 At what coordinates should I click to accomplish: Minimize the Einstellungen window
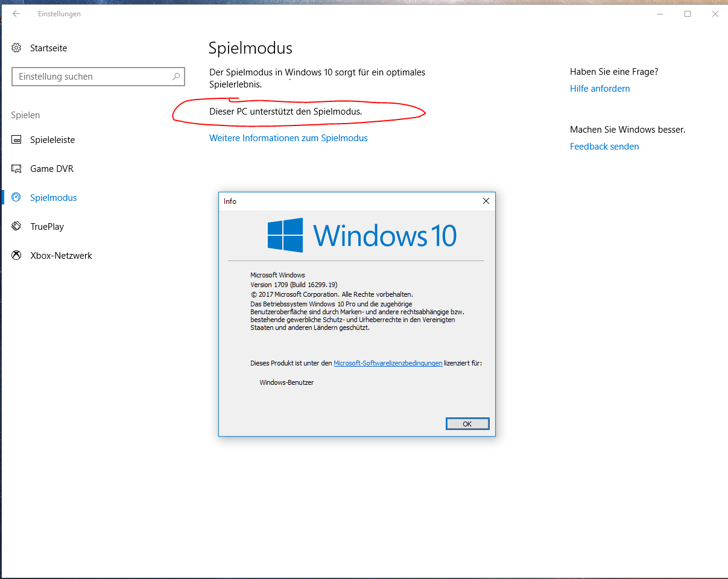(660, 14)
